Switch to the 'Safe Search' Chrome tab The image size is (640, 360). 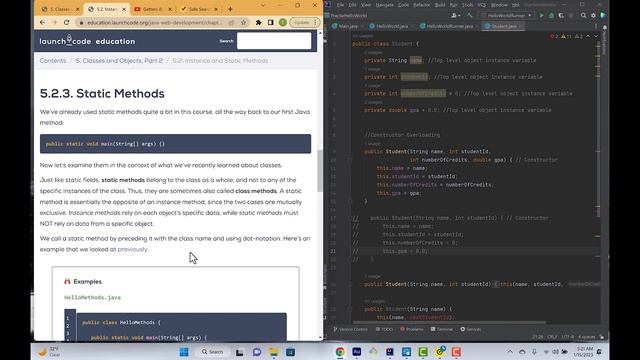pyautogui.click(x=199, y=9)
